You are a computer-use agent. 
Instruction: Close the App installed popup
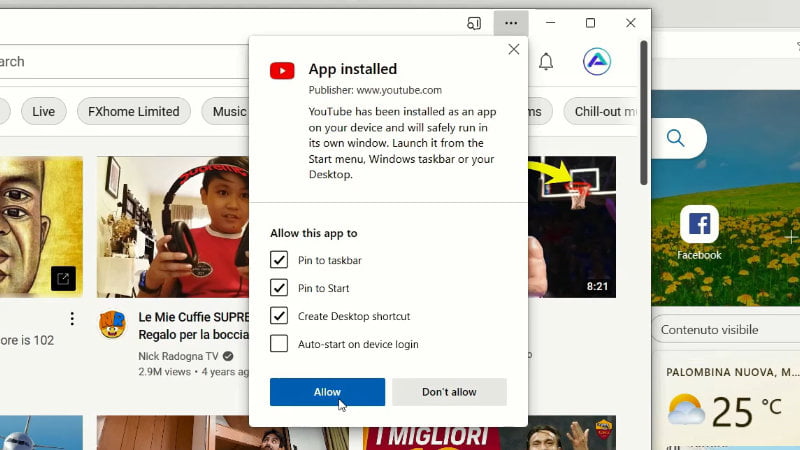(514, 49)
